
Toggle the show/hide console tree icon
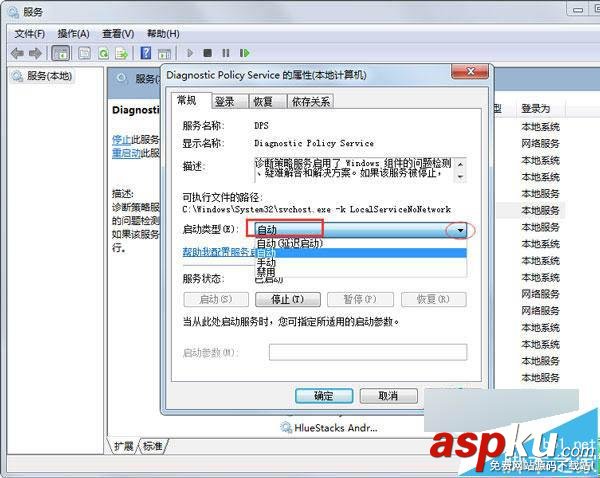60,53
